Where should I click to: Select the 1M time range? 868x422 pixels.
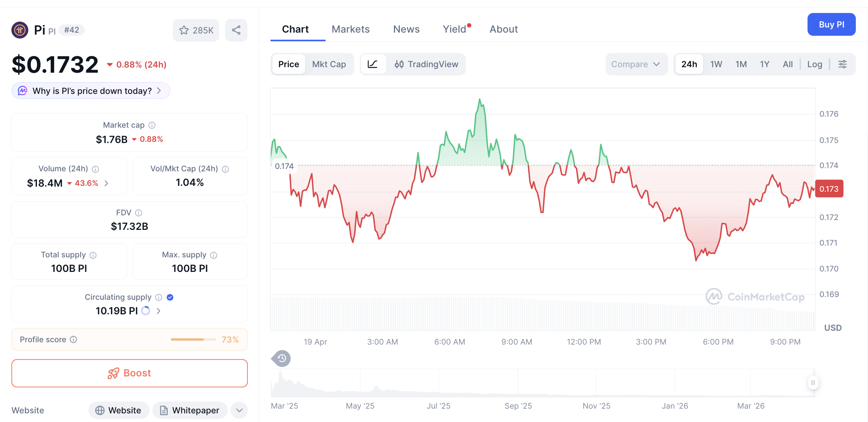click(x=741, y=64)
